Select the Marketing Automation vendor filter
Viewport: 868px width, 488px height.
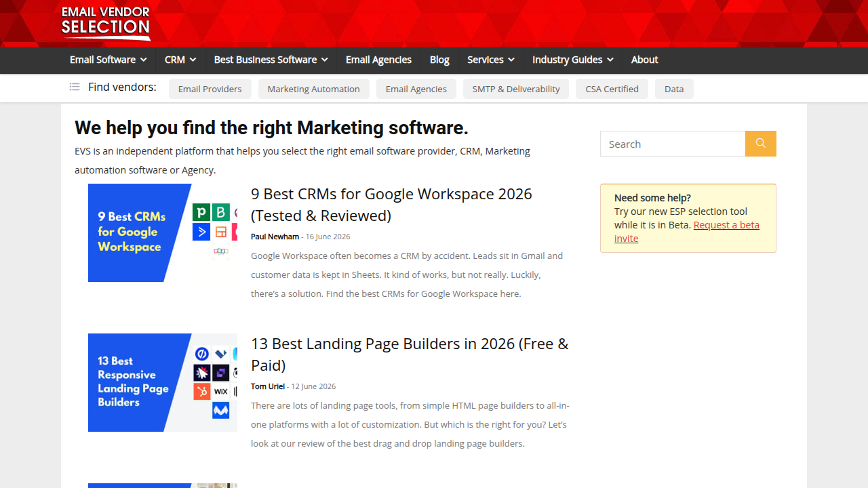[314, 89]
